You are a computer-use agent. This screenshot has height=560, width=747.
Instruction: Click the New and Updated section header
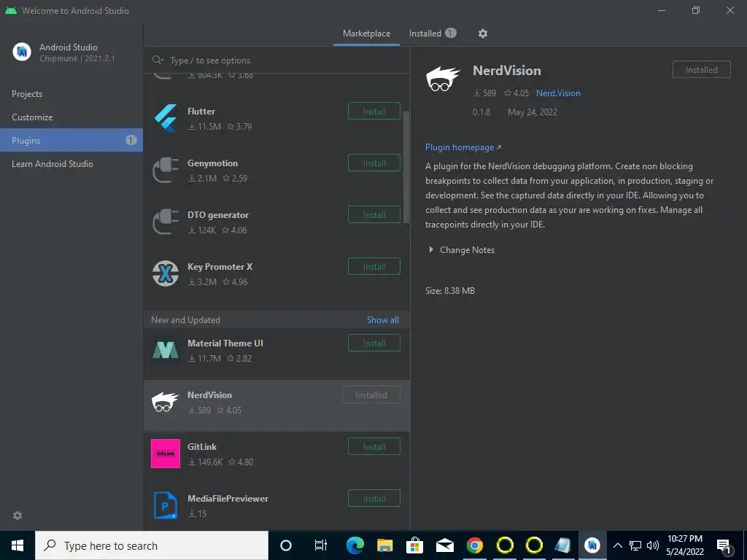[x=185, y=320]
